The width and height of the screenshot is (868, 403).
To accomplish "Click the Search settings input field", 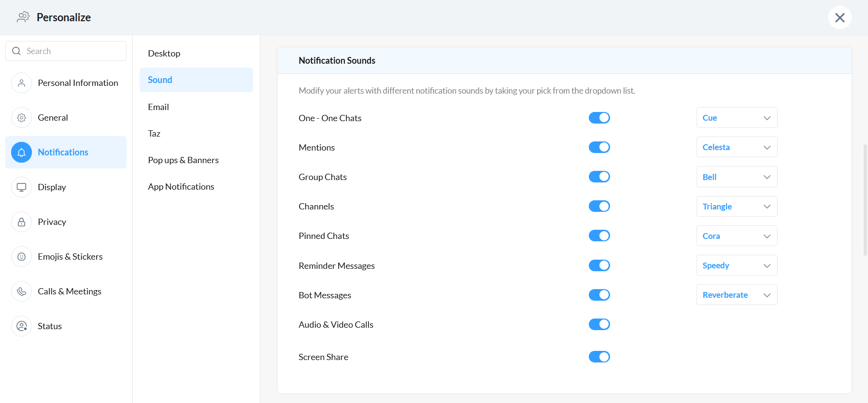I will [x=72, y=51].
